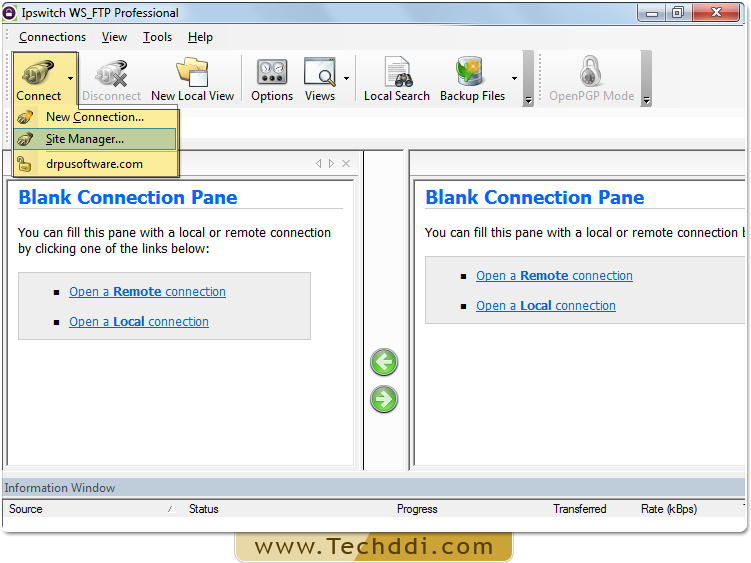Click the Status column header
Screen dimensions: 751x563
coord(204,509)
